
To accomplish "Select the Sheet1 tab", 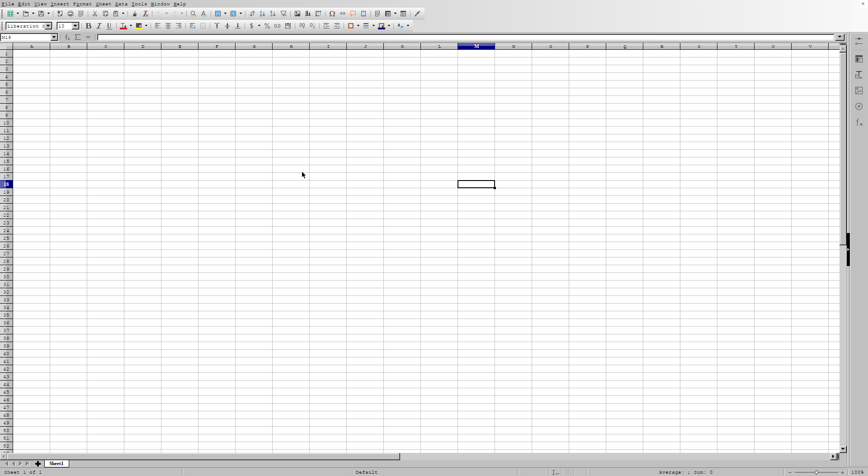I will pos(57,463).
